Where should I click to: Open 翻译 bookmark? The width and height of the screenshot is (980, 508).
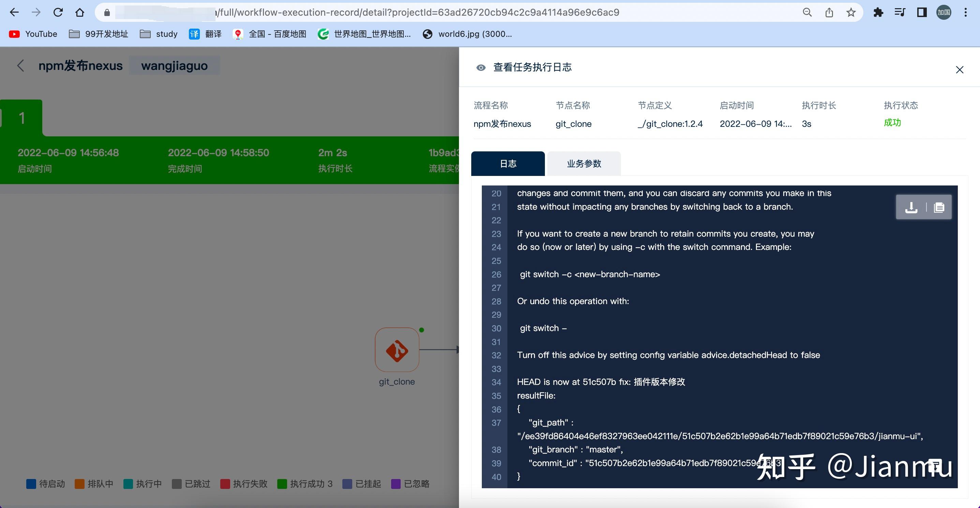(x=205, y=34)
